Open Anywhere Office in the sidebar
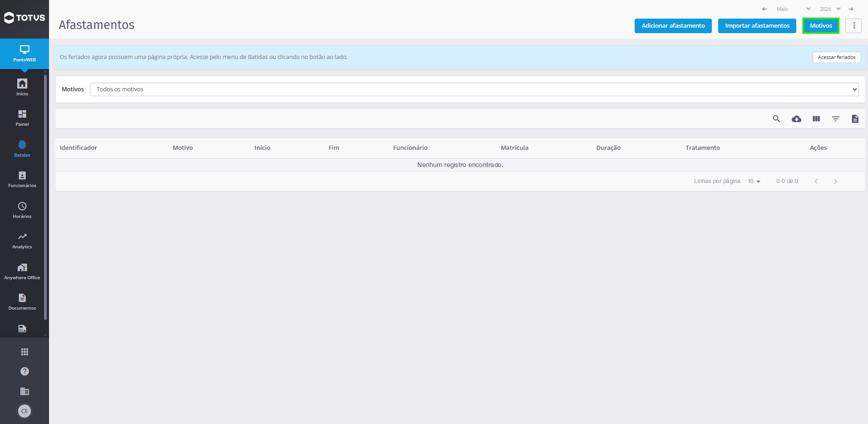This screenshot has width=868, height=424. 22,271
